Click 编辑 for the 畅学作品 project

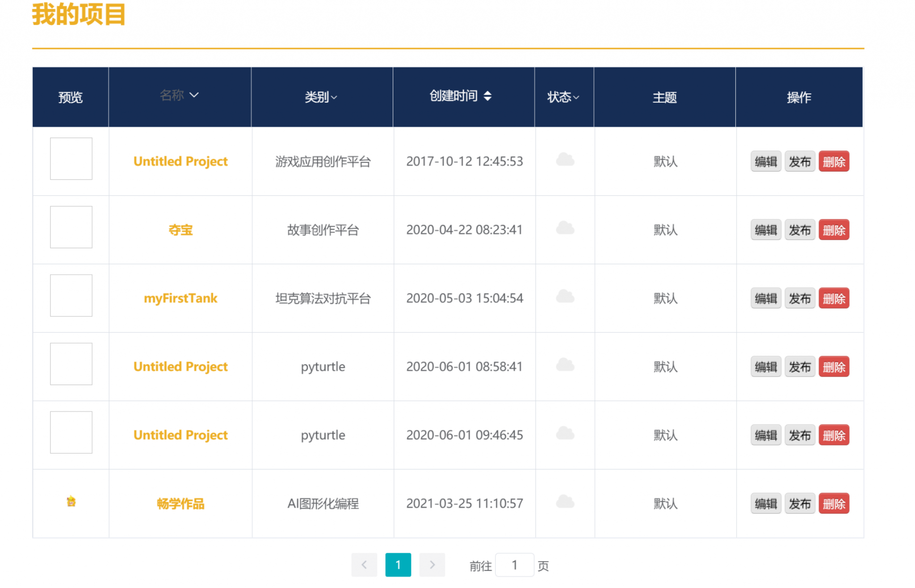coord(765,503)
